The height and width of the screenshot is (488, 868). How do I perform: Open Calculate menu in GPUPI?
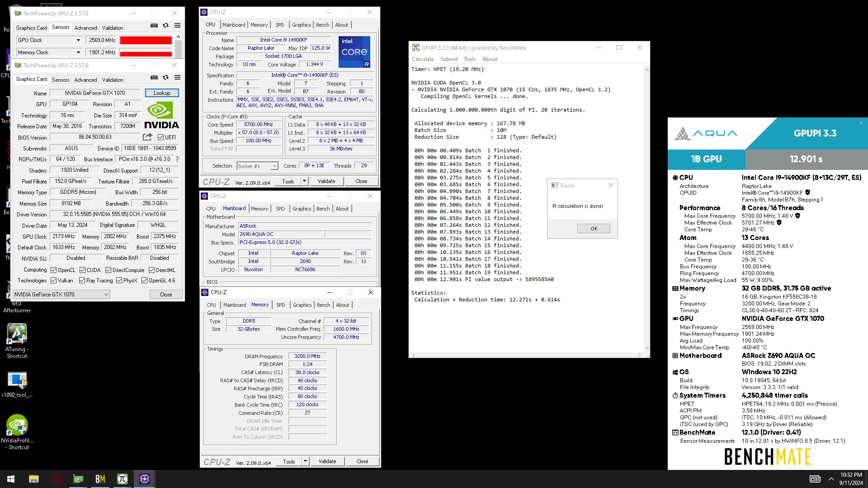423,59
